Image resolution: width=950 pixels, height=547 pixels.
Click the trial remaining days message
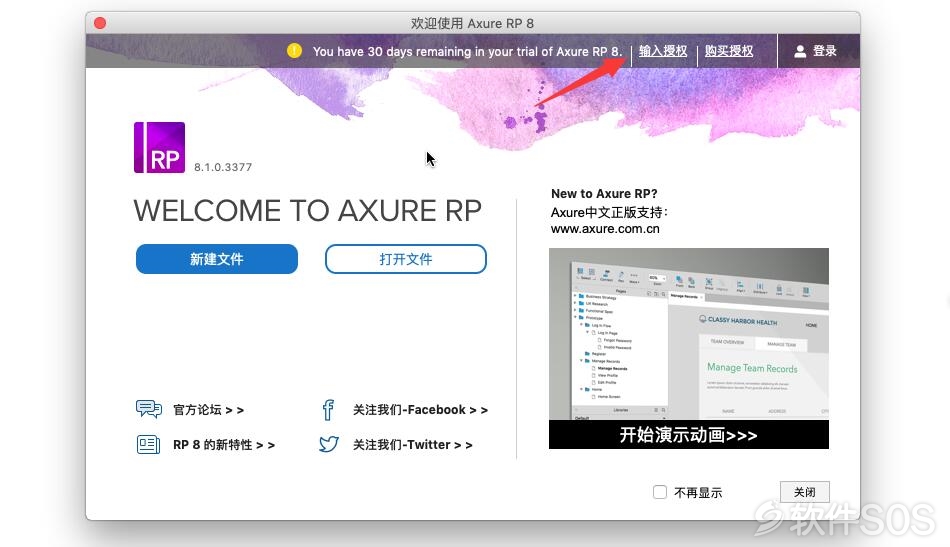point(467,51)
